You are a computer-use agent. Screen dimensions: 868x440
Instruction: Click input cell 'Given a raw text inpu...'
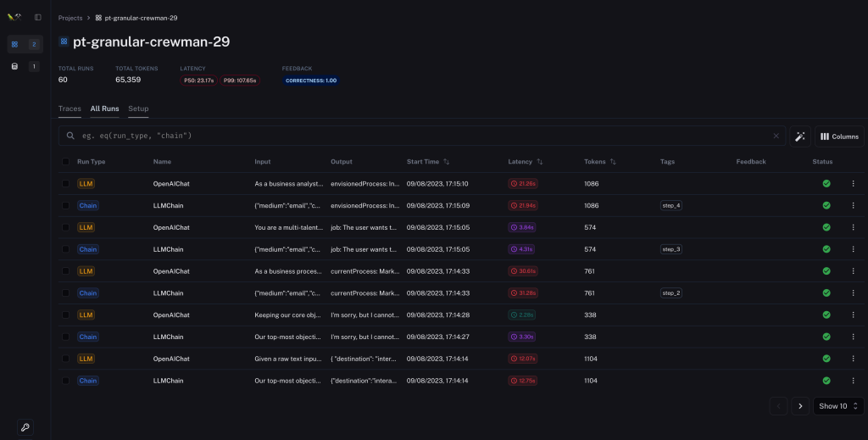288,359
